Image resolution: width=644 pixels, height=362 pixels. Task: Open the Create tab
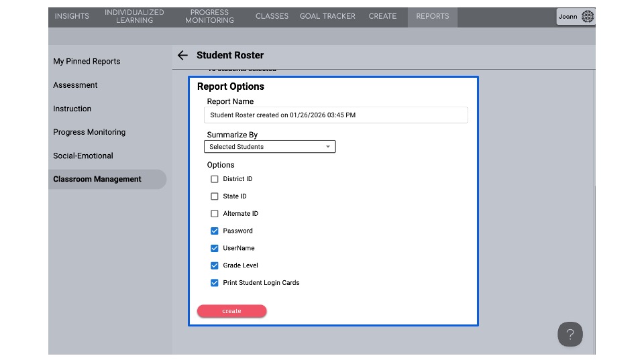[x=382, y=16]
